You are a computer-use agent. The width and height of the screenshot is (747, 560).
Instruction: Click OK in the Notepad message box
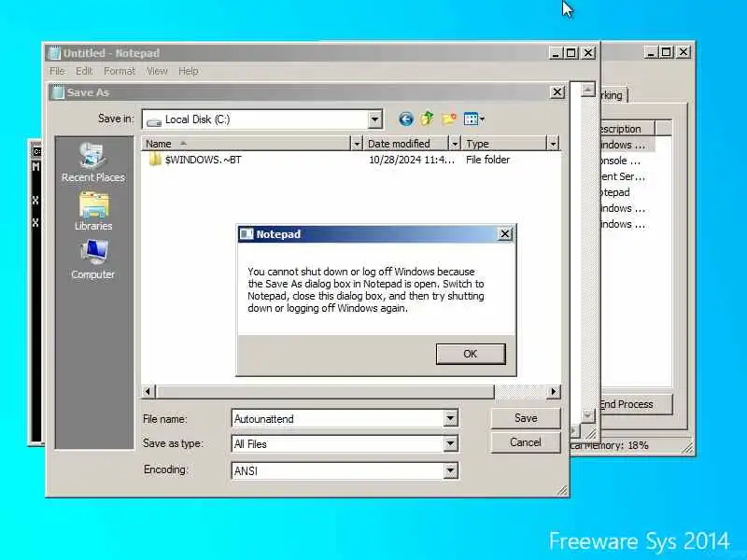coord(471,354)
